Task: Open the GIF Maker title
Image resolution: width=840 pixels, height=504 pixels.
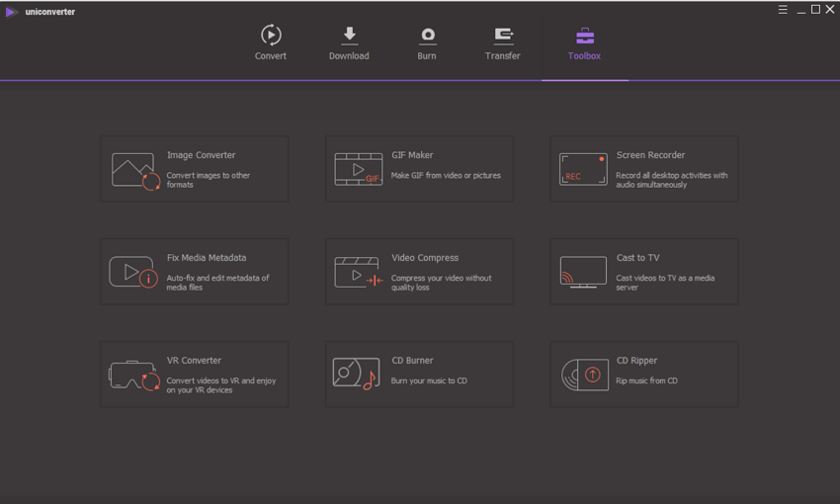Action: click(412, 155)
